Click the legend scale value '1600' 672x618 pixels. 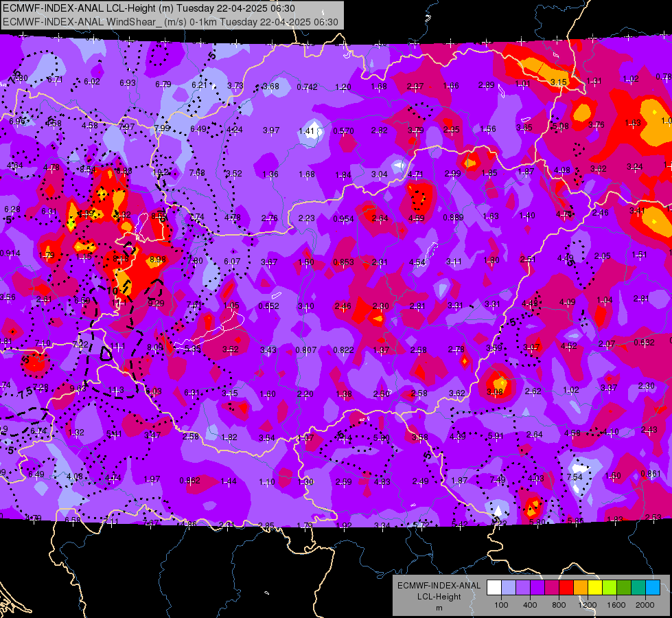point(616,605)
